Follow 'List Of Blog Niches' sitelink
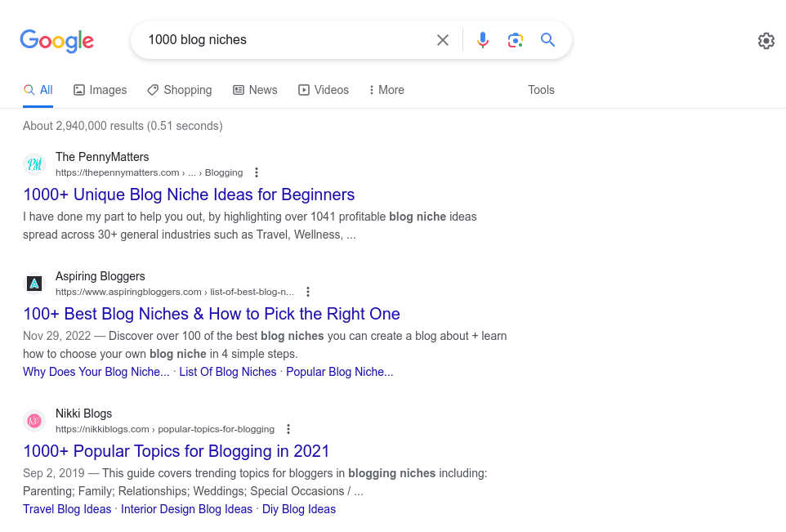The height and width of the screenshot is (532, 786). [x=228, y=372]
